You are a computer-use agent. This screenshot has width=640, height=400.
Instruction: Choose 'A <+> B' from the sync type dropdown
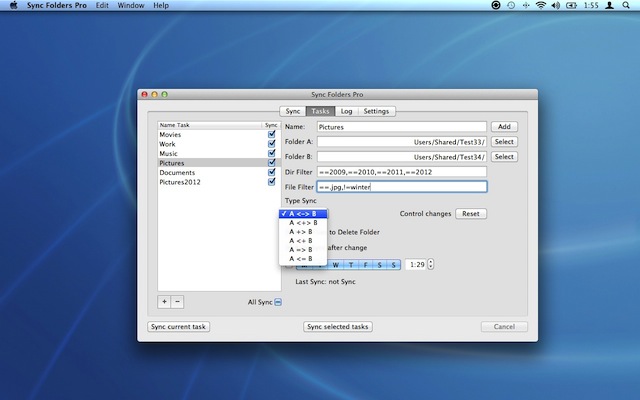point(302,222)
